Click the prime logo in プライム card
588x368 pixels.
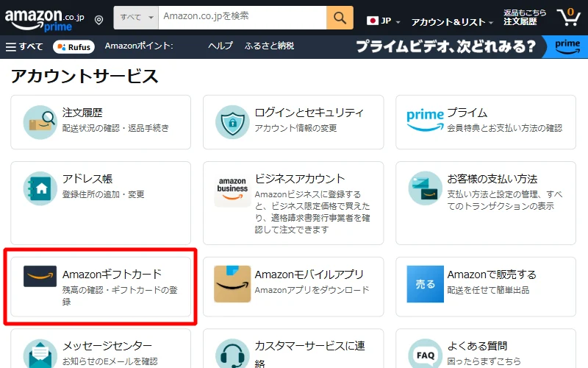pyautogui.click(x=426, y=120)
